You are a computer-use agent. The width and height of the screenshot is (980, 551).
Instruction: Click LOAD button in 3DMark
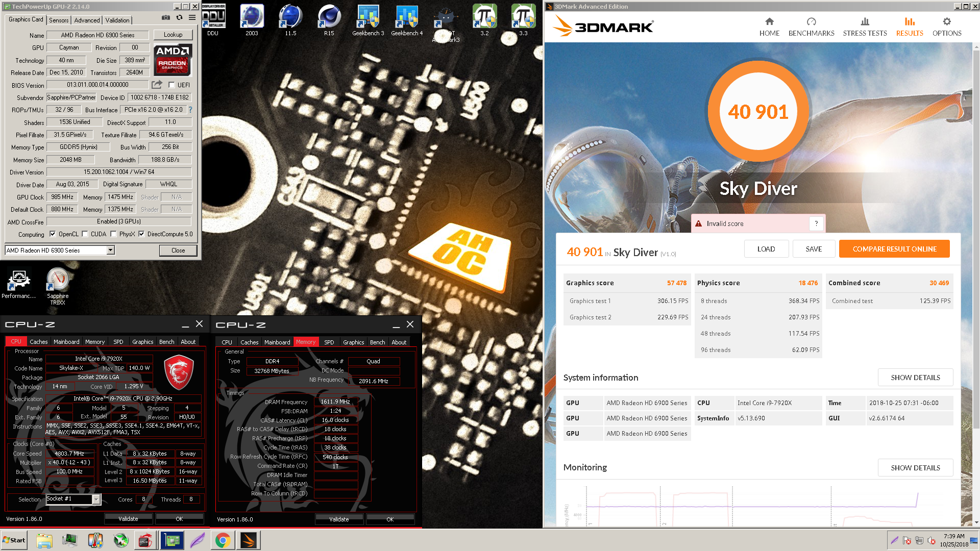[x=766, y=249]
